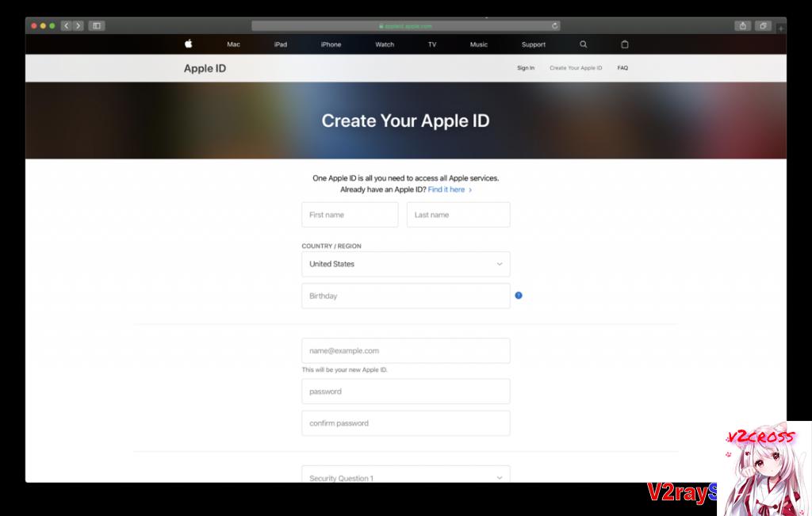Screen dimensions: 812x516
Task: Click the blue birthday help icon
Action: click(x=519, y=296)
